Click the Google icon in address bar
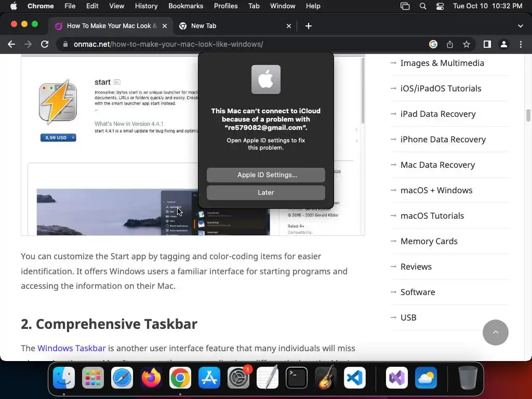Viewport: 532px width, 399px height. coord(433,44)
